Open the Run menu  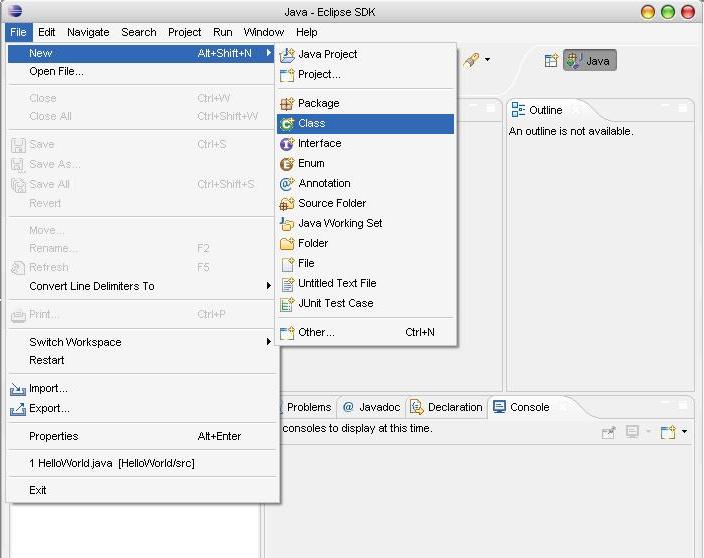click(223, 32)
